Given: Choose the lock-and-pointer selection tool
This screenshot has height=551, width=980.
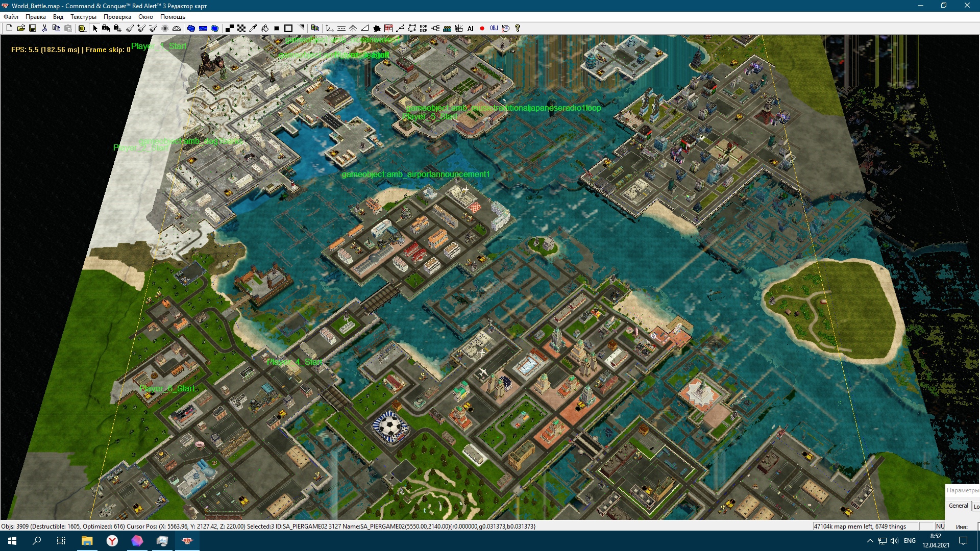Looking at the screenshot, I should (106, 29).
